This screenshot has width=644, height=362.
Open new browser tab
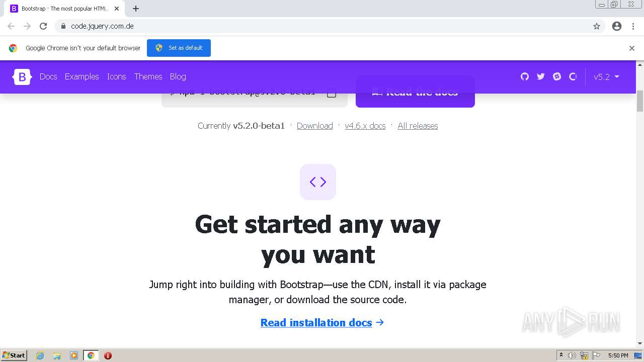136,9
